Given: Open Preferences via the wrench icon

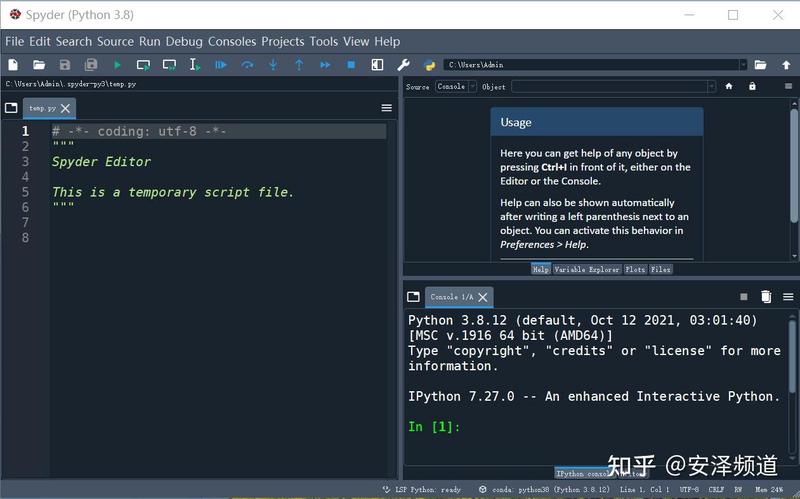Looking at the screenshot, I should (403, 65).
